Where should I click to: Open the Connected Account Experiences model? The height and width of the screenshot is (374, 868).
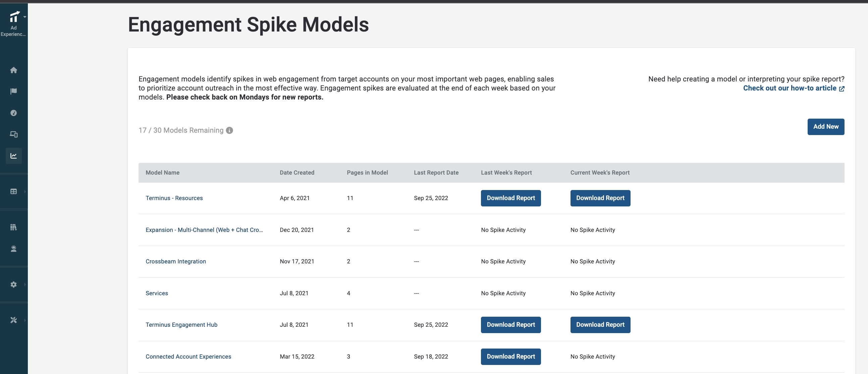tap(188, 357)
